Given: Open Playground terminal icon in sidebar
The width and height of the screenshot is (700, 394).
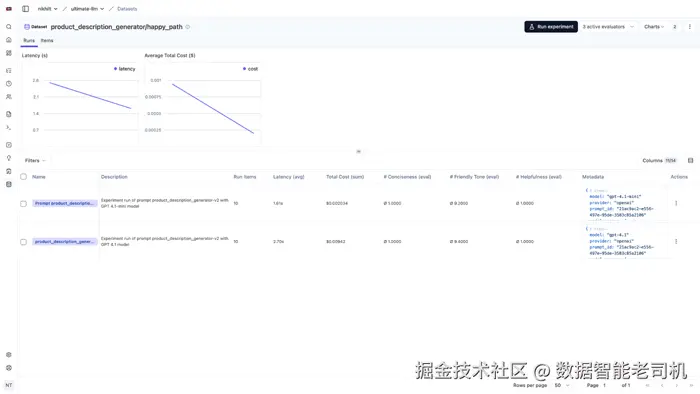Looking at the screenshot, I should [8, 128].
